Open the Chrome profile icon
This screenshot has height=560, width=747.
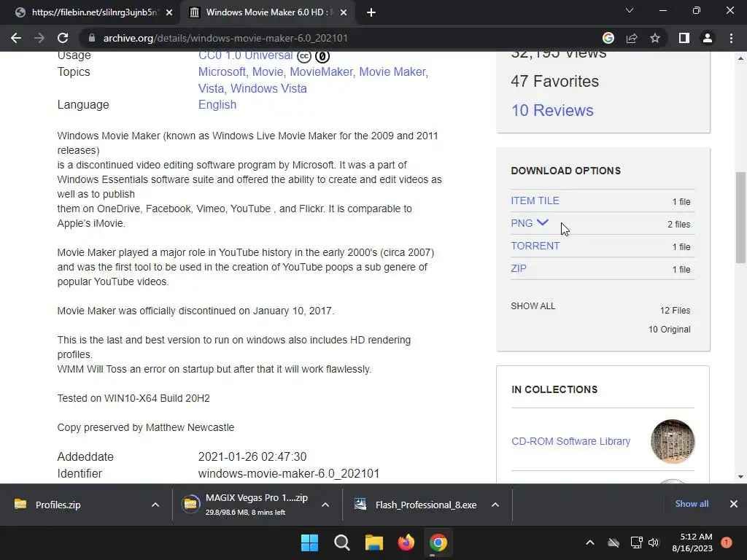tap(708, 38)
